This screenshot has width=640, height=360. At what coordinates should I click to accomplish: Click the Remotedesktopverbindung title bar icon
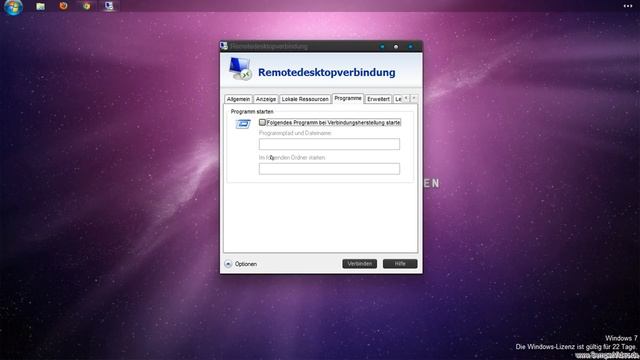(224, 46)
